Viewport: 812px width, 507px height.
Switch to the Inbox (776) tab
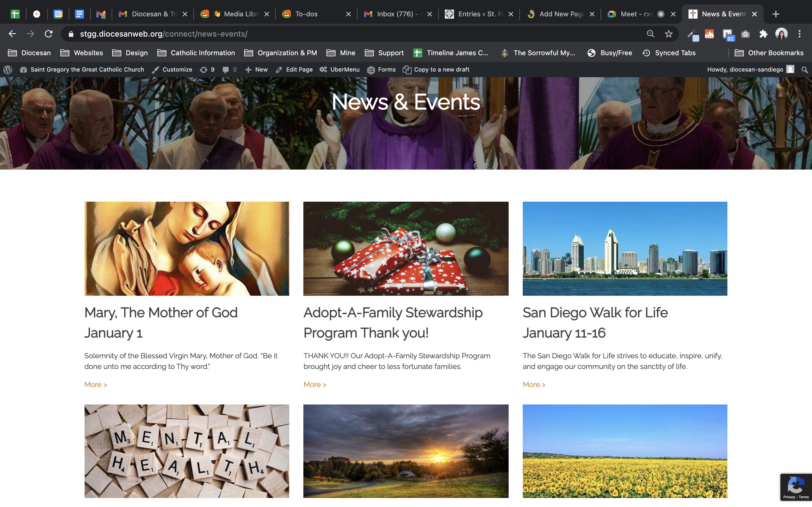tap(395, 14)
